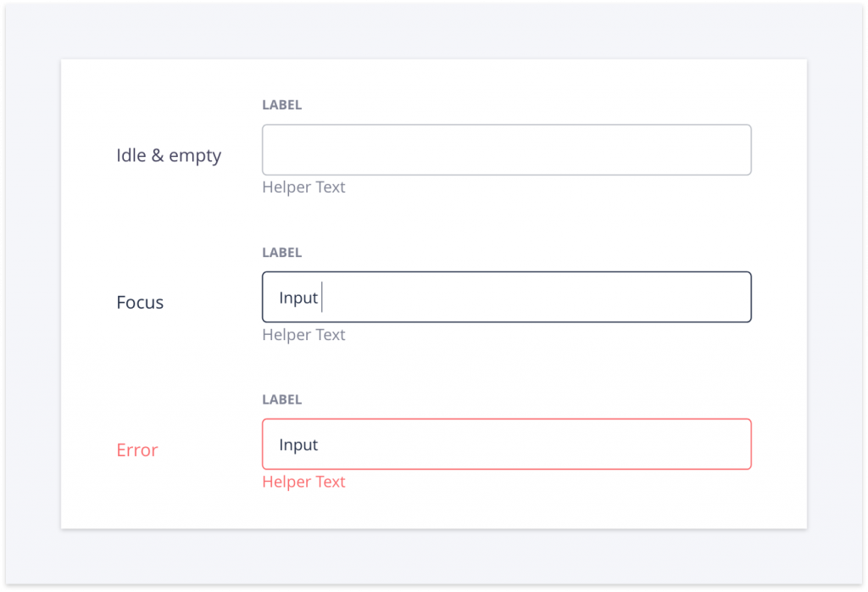Click the word Input in focused field
Image resolution: width=868 pixels, height=592 pixels.
(x=298, y=298)
